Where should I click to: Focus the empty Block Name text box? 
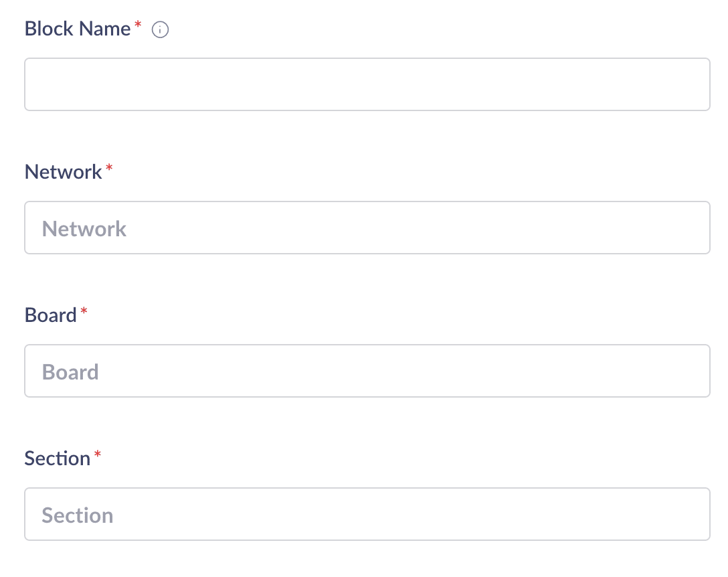click(x=367, y=84)
